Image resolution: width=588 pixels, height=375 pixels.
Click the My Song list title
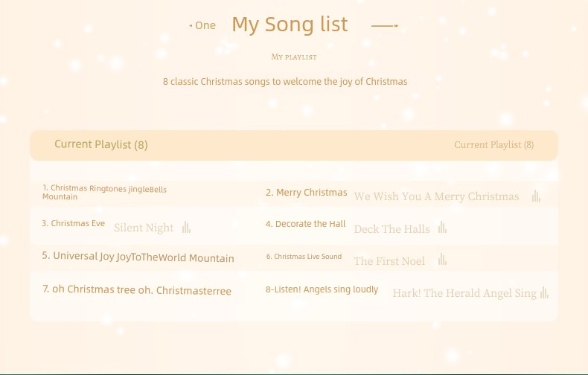290,25
